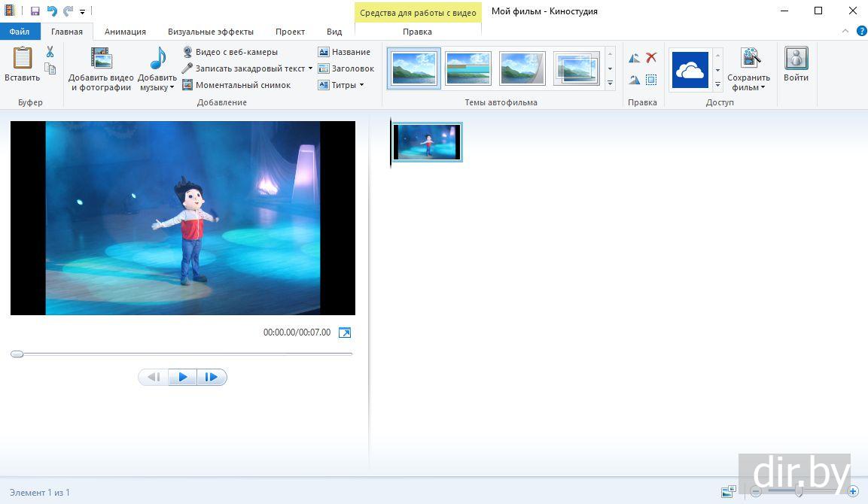Open preview in full screen
This screenshot has width=868, height=504.
click(345, 332)
